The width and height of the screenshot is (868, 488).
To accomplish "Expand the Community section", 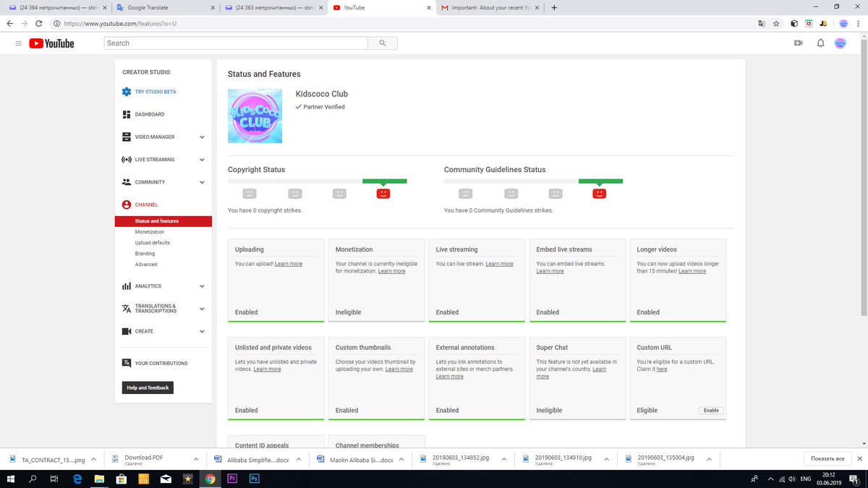I will [x=202, y=182].
